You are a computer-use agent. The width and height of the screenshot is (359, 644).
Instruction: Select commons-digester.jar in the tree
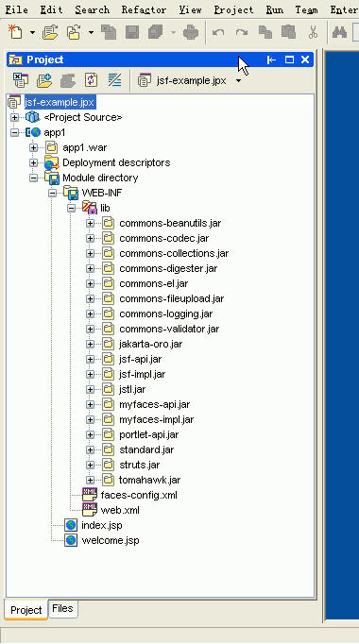pos(168,268)
